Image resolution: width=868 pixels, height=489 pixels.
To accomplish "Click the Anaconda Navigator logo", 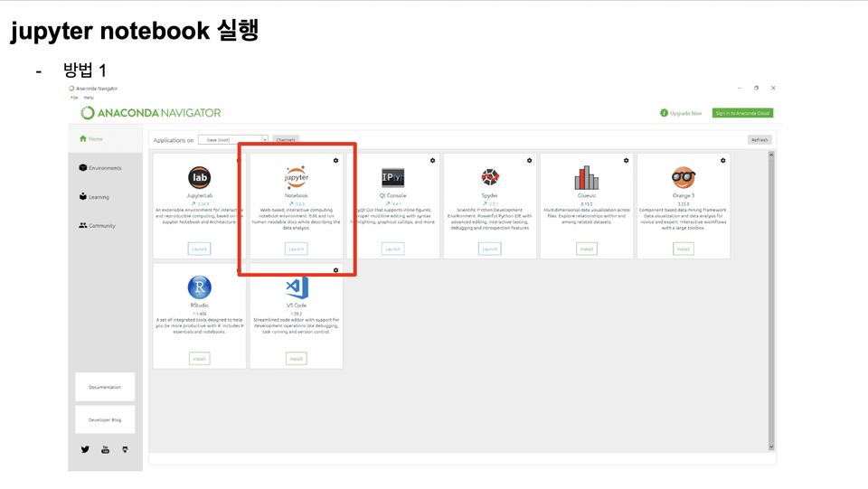I will [x=151, y=113].
